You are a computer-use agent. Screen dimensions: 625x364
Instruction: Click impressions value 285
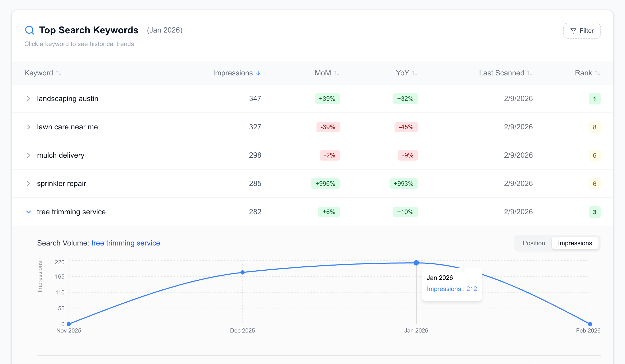click(255, 184)
